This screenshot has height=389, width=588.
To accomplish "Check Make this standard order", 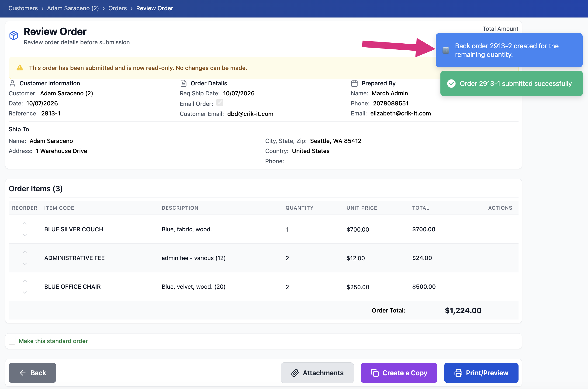I will click(12, 341).
